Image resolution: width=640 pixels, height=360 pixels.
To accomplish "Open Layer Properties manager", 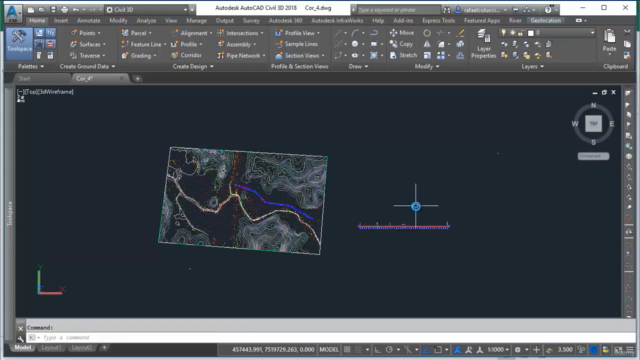I will (484, 44).
